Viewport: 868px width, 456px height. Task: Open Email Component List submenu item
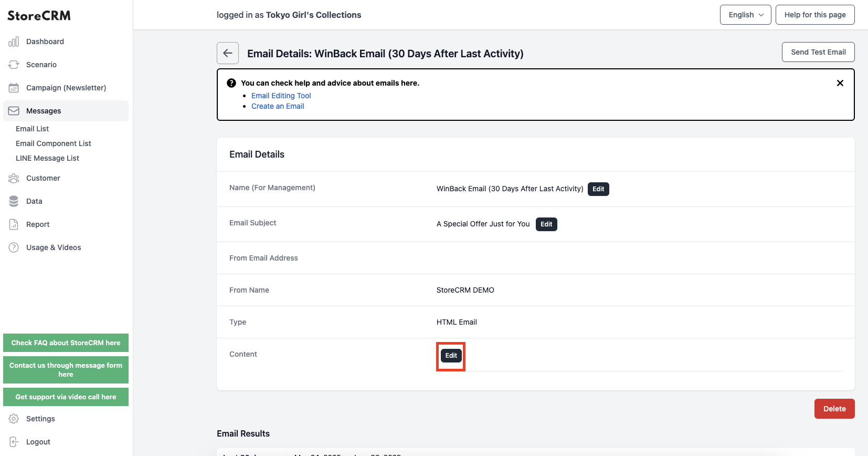point(54,143)
